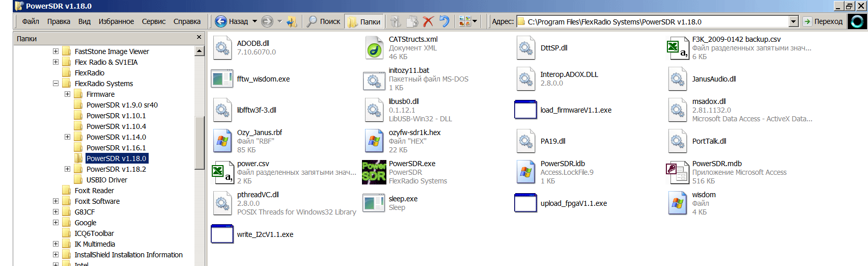
Task: Click the delete (red X) toolbar icon
Action: coord(428,21)
